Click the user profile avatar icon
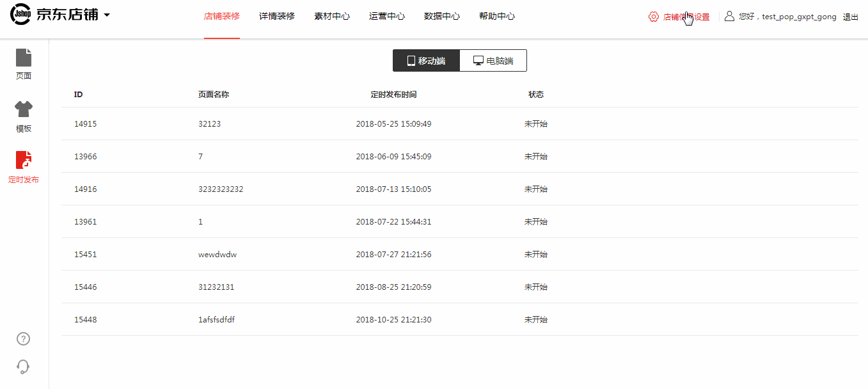 [729, 17]
